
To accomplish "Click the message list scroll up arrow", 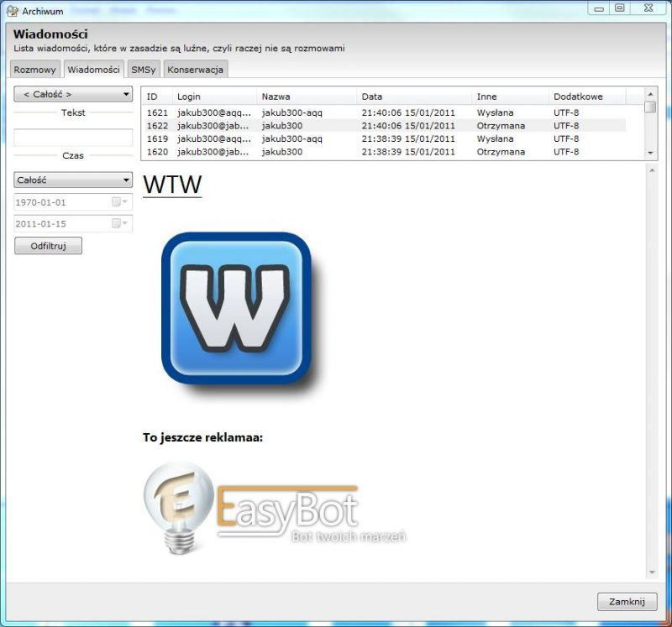I will tap(650, 94).
